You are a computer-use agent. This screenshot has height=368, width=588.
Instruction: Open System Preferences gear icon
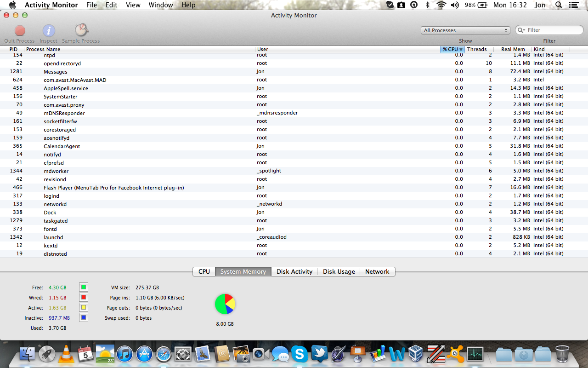[183, 354]
